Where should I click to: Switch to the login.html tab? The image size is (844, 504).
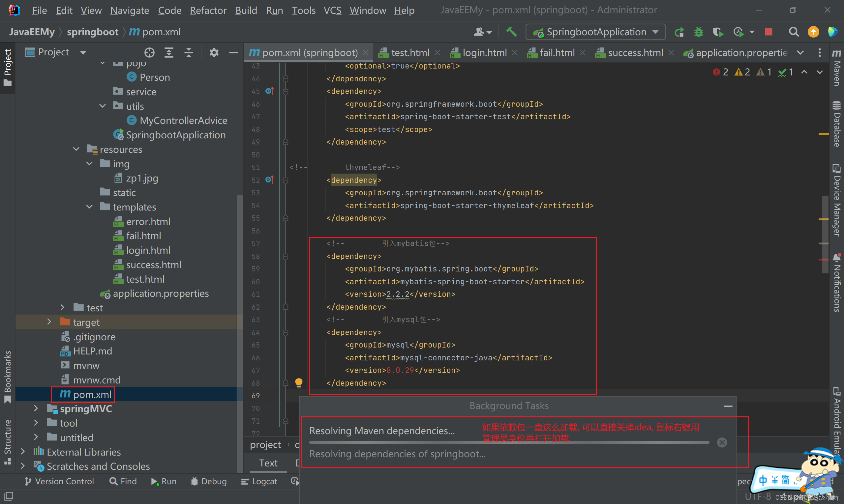[x=484, y=53]
